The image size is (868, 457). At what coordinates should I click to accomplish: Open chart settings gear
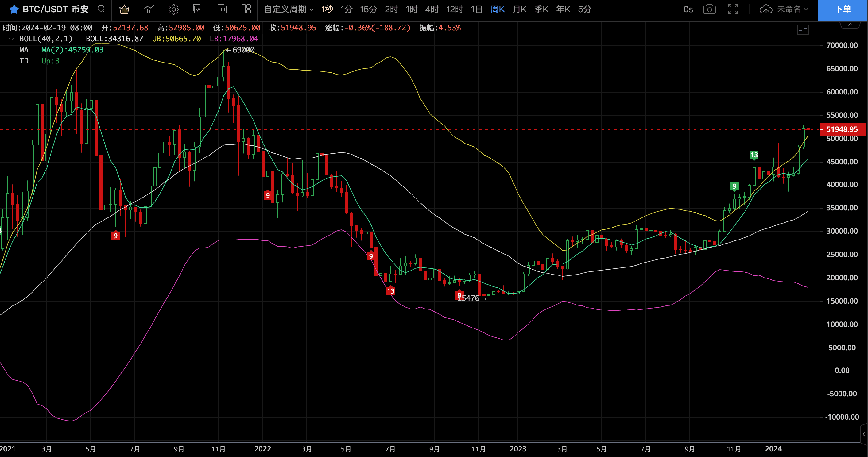coord(173,10)
